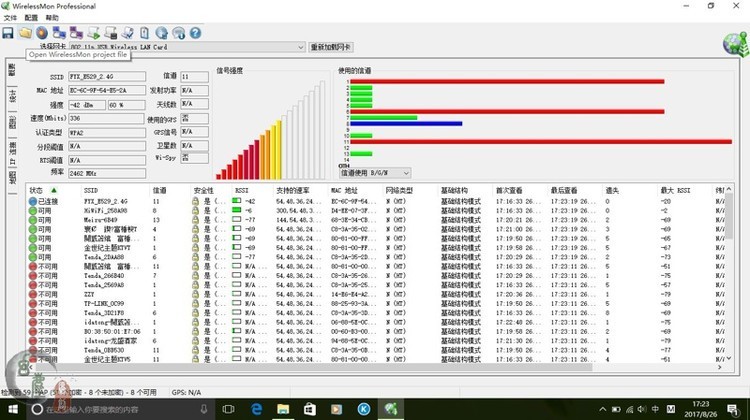The image size is (750, 420).
Task: Select the Tenda_088630 network row
Action: [x=376, y=350]
